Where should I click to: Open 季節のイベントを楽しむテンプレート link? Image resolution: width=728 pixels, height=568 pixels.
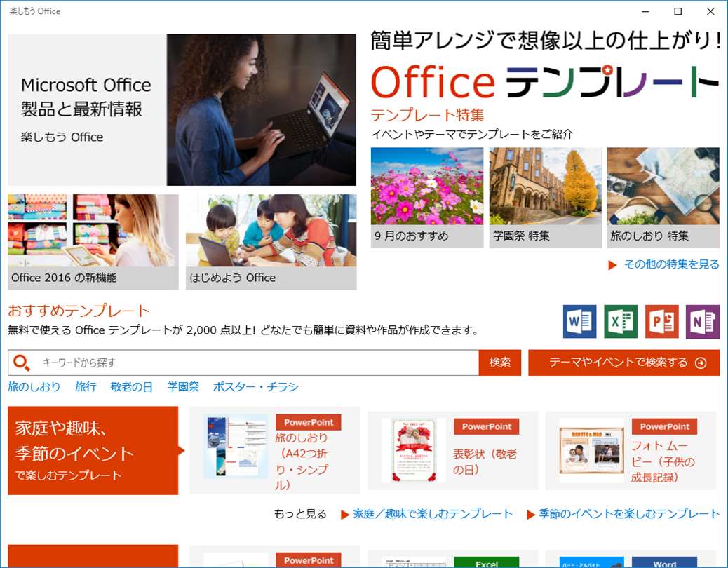point(629,514)
